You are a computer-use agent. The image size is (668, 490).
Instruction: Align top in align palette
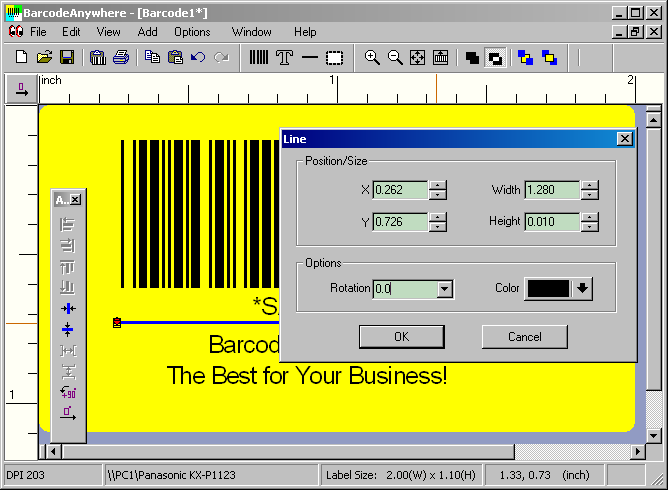68,267
